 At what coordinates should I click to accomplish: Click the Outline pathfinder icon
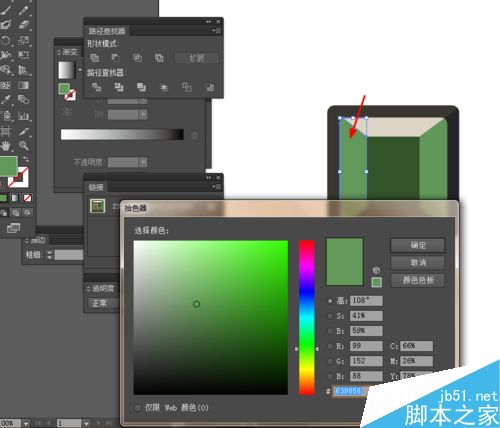point(186,87)
